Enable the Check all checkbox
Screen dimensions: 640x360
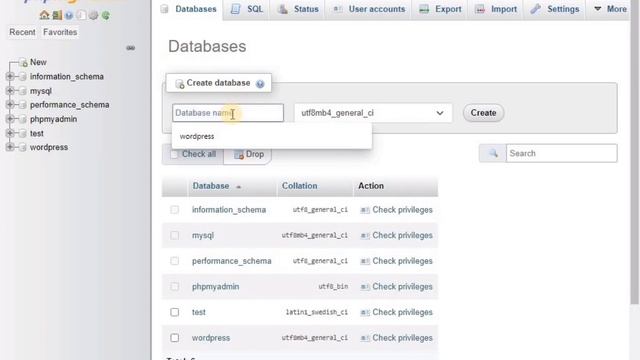pyautogui.click(x=174, y=154)
